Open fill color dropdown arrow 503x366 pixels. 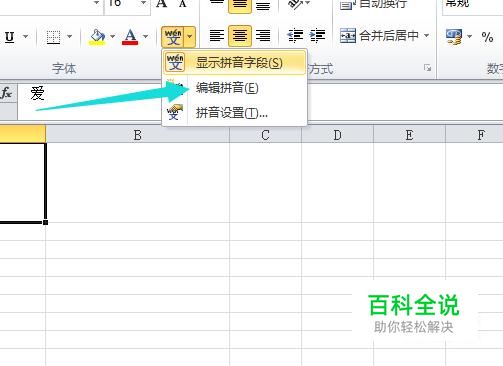coord(112,36)
